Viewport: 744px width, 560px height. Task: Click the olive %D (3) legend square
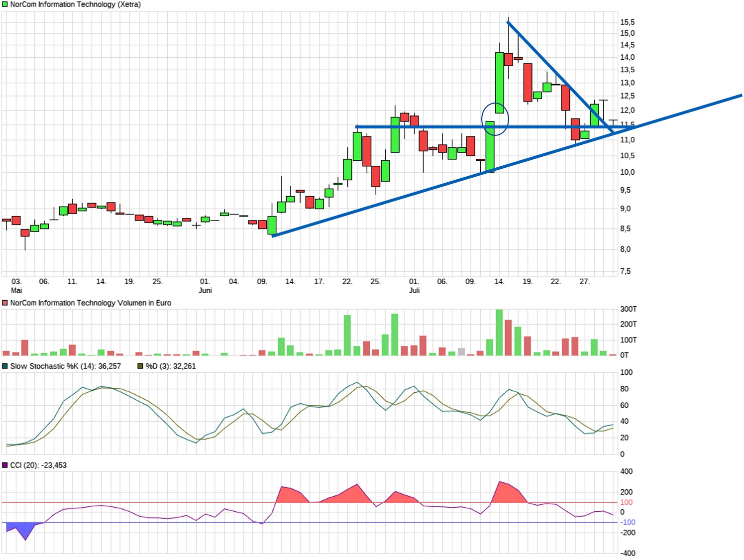tap(140, 366)
